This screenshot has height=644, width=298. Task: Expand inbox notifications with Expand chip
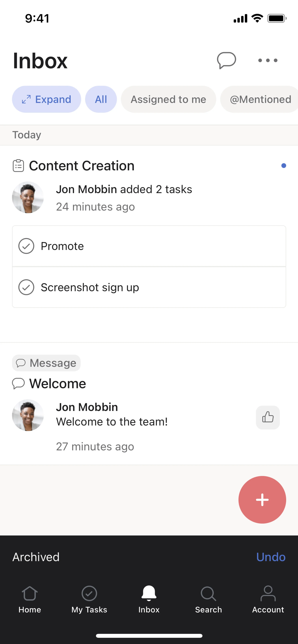[x=47, y=99]
